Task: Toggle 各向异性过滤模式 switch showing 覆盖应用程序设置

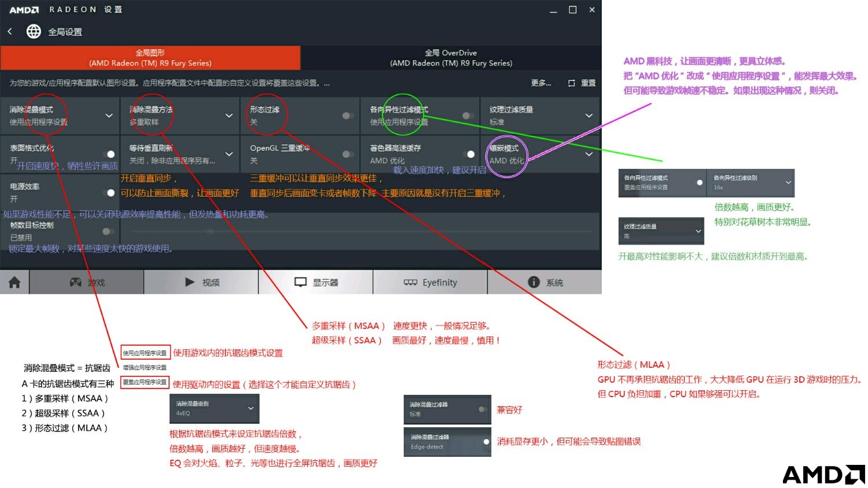Action: (x=698, y=183)
